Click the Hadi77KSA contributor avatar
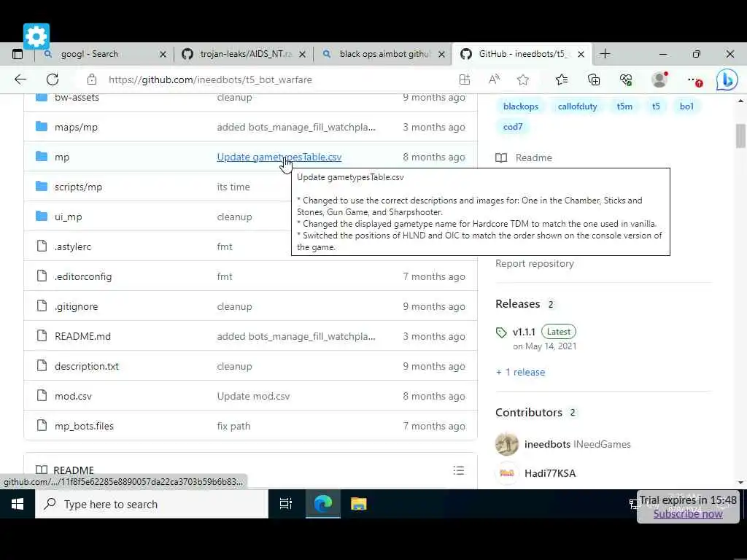 click(x=507, y=473)
